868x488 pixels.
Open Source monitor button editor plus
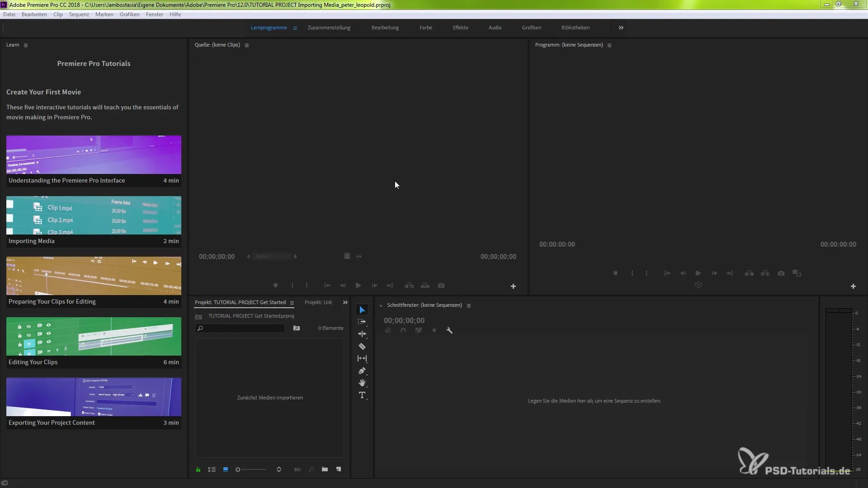[513, 286]
